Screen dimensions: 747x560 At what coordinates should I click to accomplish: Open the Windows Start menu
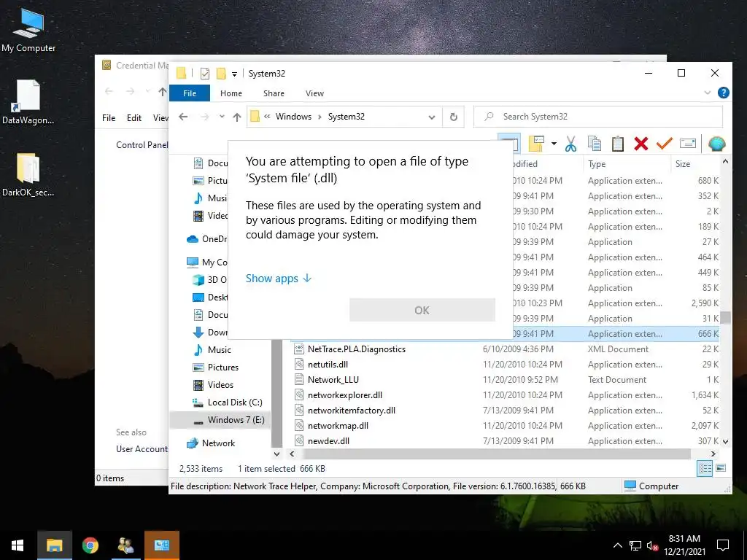18,545
